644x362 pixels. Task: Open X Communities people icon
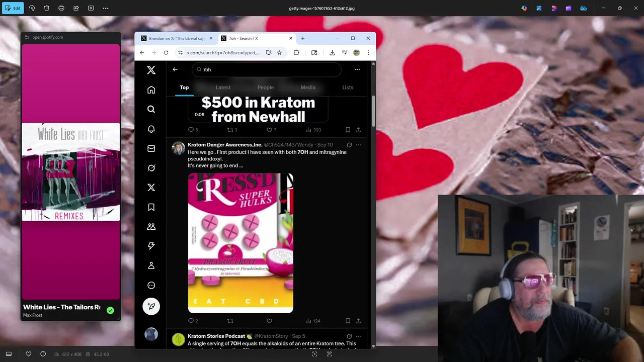[x=151, y=227]
